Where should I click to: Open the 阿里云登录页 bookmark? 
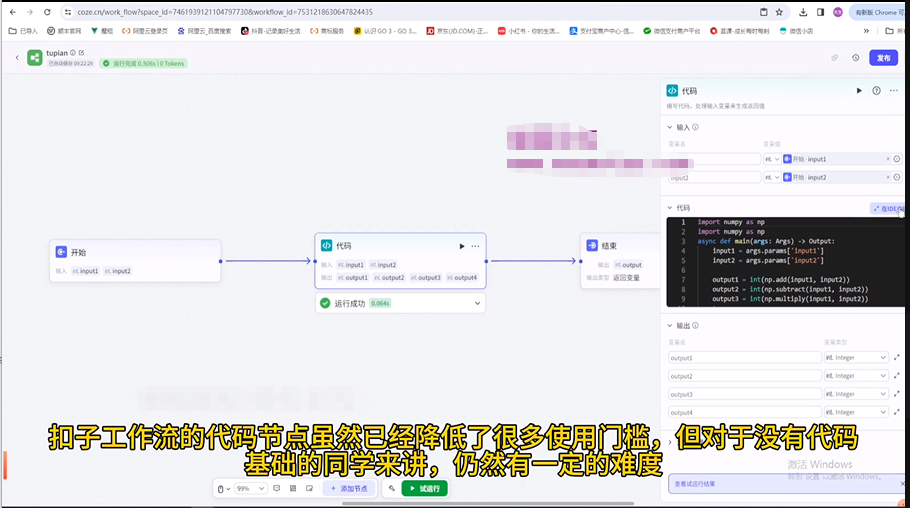(x=145, y=31)
